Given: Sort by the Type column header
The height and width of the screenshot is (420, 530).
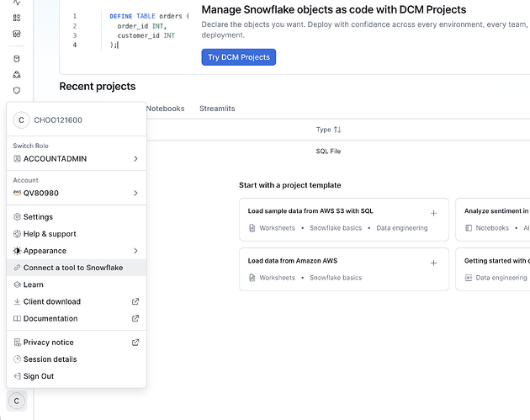Looking at the screenshot, I should [x=329, y=130].
